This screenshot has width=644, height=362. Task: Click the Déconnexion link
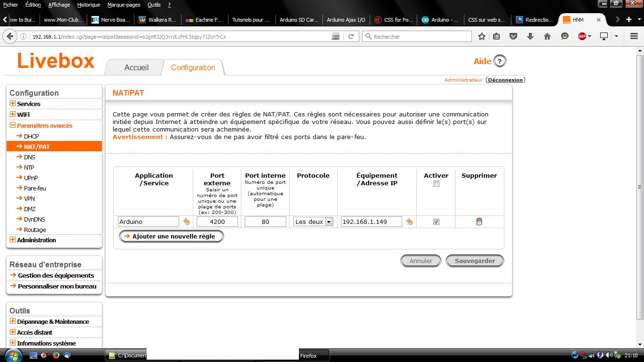505,80
